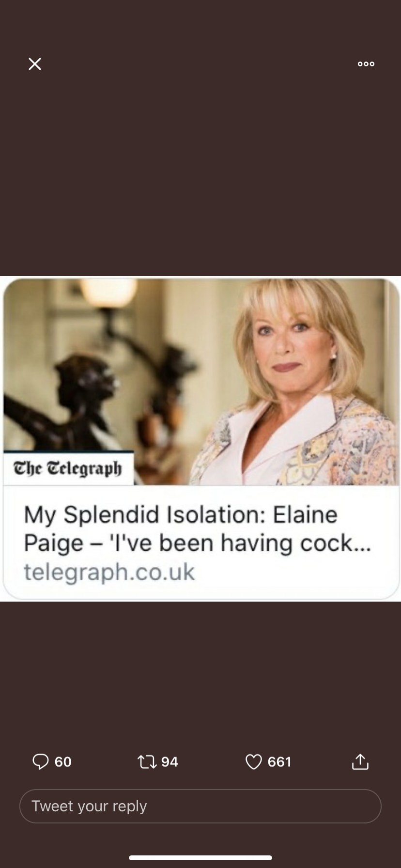Tap the reply speech bubble icon

click(41, 761)
